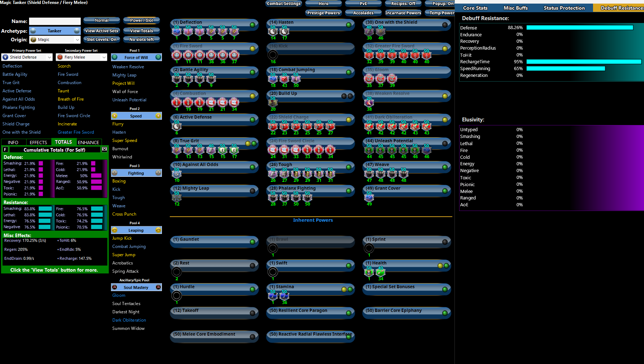Screen dimensions: 644x364
Task: Open the EFFECTS tab
Action: (38, 142)
